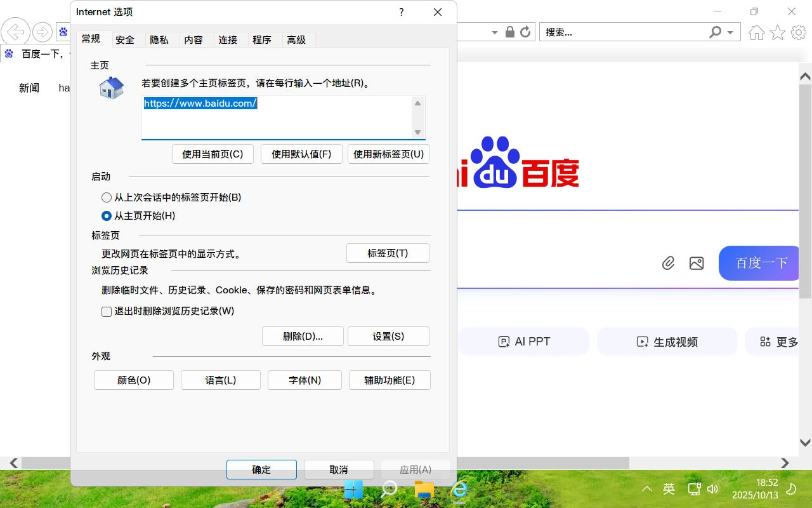Open the IE settings gear icon
Viewport: 812px width, 508px height.
798,32
